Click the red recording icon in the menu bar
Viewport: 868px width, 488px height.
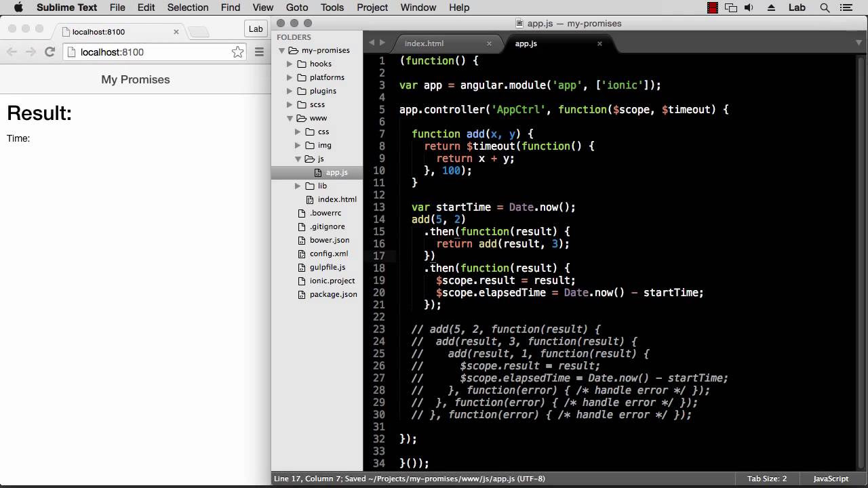pyautogui.click(x=713, y=7)
